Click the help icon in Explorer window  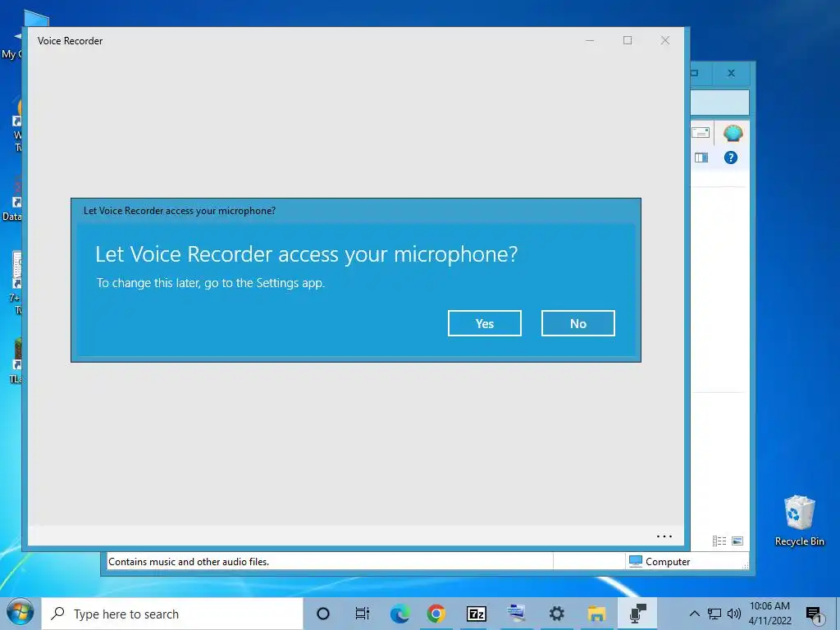coord(731,157)
